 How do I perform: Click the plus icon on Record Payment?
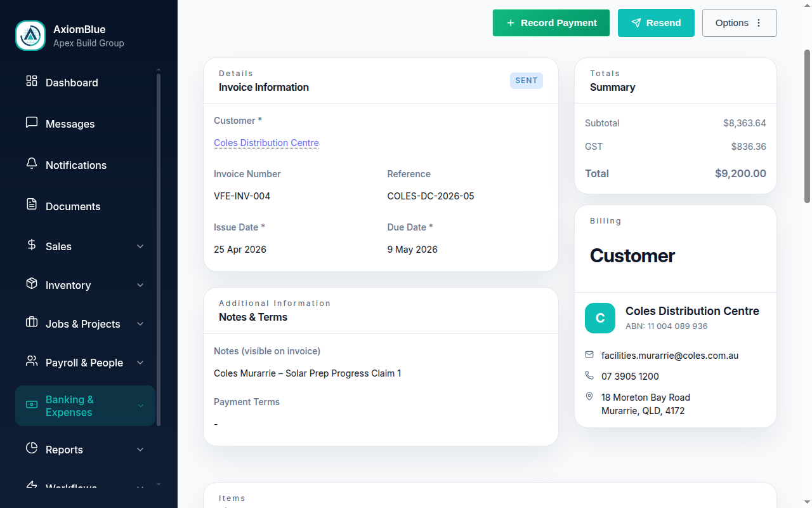pos(511,23)
